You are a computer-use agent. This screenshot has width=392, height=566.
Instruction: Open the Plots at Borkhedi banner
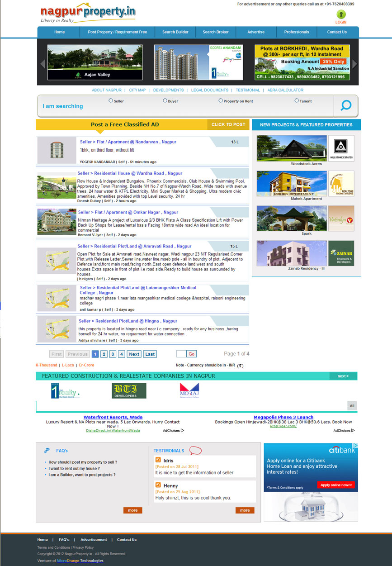coord(302,62)
